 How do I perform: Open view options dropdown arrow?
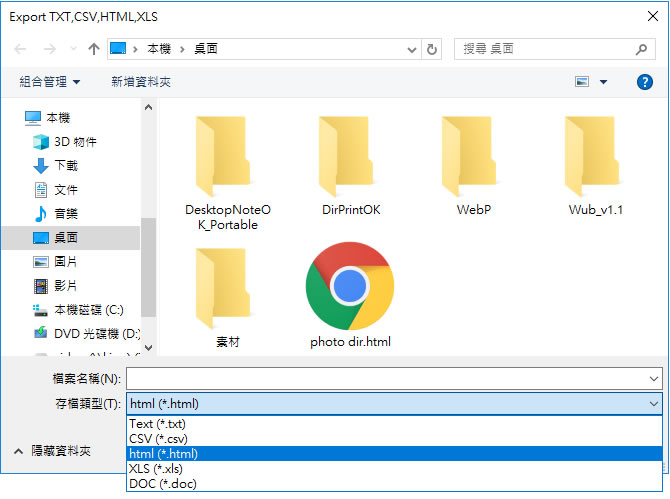coord(603,82)
